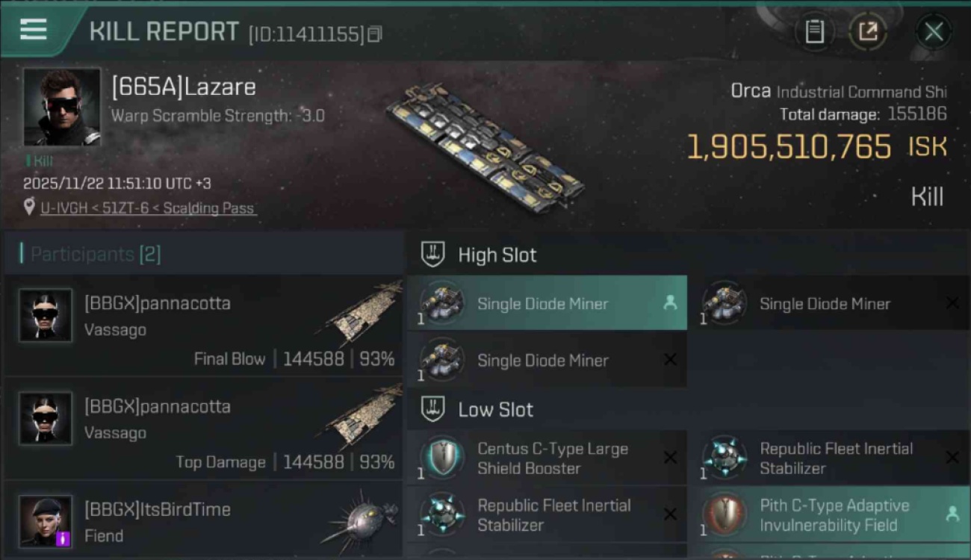Open ItsBirdTime's pilot portrait
The width and height of the screenshot is (971, 560).
(46, 520)
